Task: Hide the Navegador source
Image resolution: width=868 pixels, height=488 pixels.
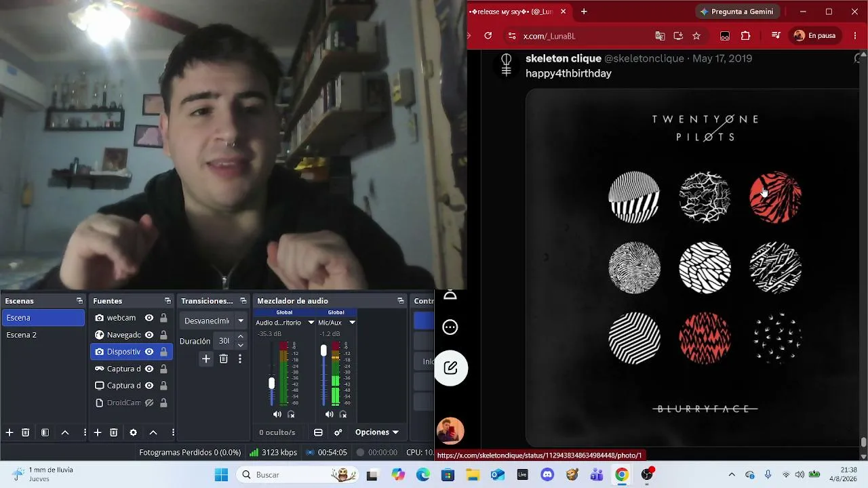Action: [x=149, y=335]
